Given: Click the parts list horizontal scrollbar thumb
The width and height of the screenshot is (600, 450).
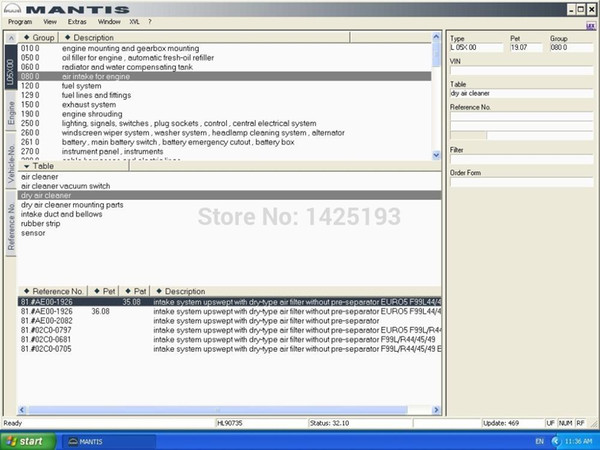Looking at the screenshot, I should (x=218, y=410).
